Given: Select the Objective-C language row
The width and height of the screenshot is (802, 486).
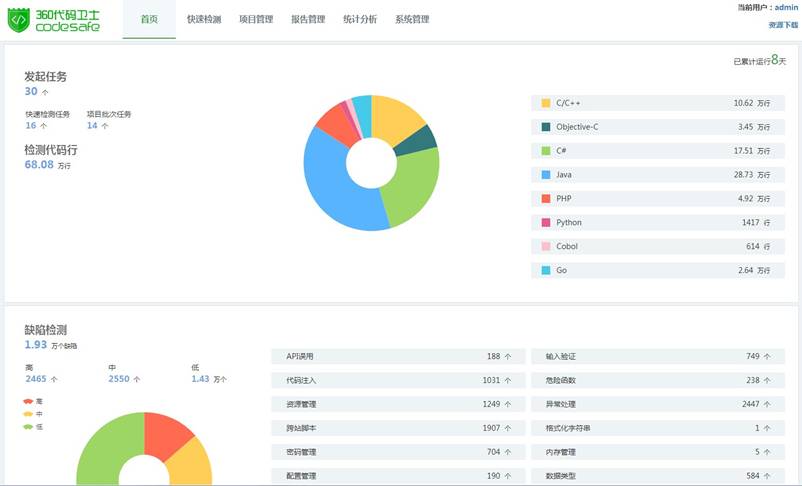Looking at the screenshot, I should tap(658, 127).
